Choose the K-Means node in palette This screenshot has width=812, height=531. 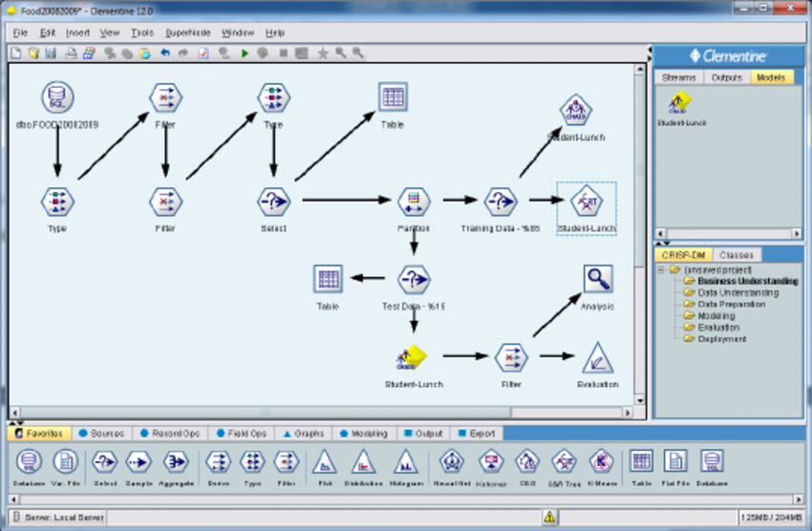pyautogui.click(x=601, y=463)
